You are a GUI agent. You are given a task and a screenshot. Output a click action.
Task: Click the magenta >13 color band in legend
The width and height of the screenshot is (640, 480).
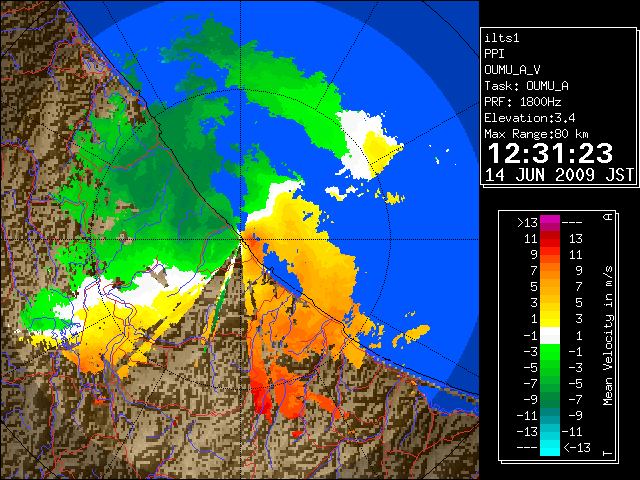(550, 223)
